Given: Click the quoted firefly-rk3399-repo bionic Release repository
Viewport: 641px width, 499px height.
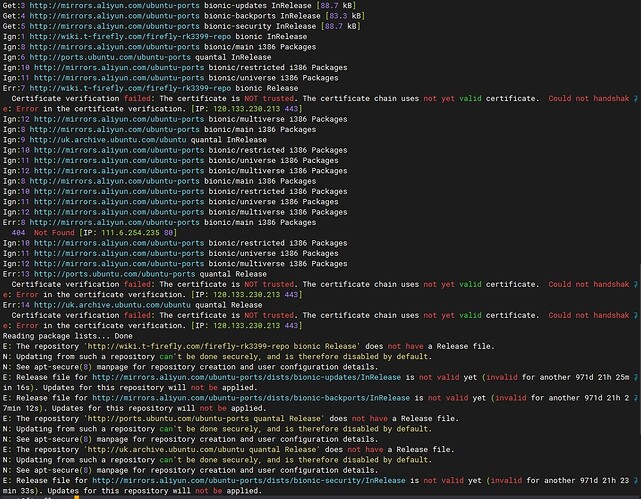Looking at the screenshot, I should pyautogui.click(x=222, y=346).
